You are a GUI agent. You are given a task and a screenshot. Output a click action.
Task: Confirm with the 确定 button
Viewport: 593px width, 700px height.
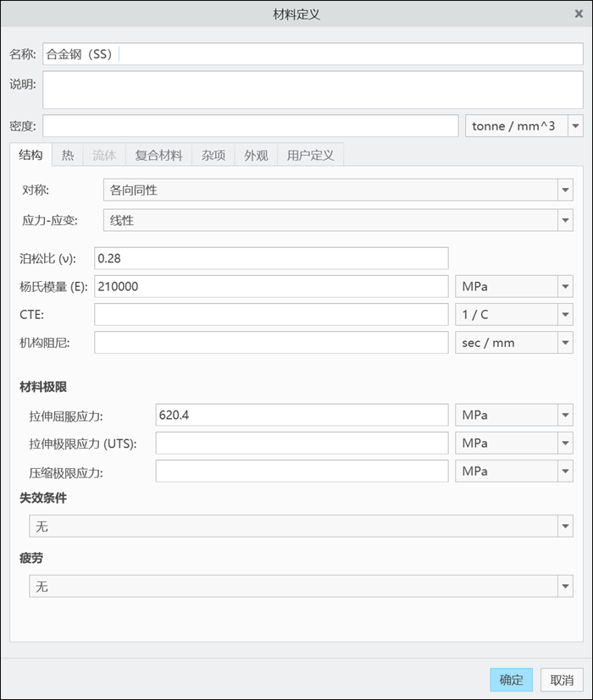pos(511,680)
